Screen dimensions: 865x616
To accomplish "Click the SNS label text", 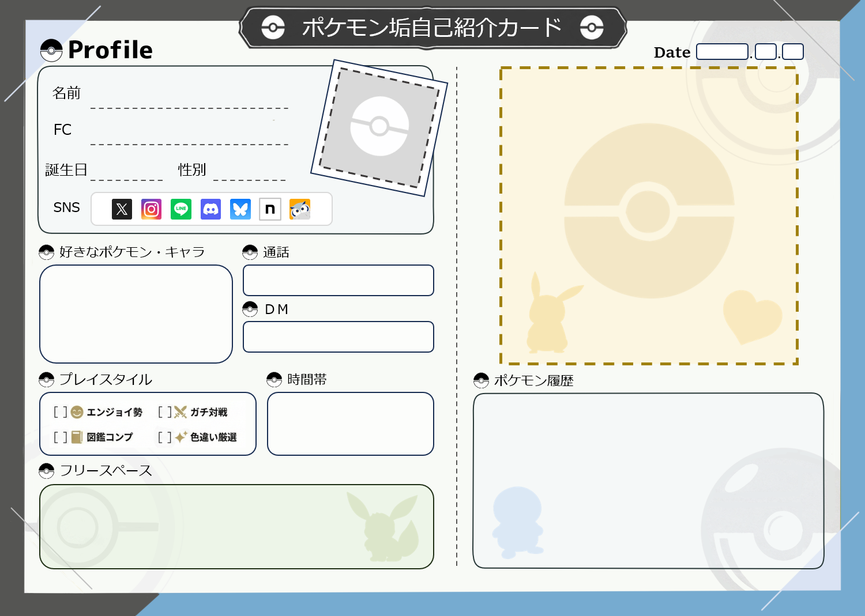I will pos(66,207).
